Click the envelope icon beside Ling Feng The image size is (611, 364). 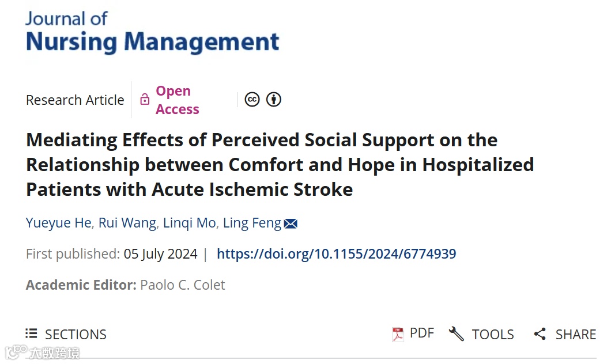click(291, 223)
